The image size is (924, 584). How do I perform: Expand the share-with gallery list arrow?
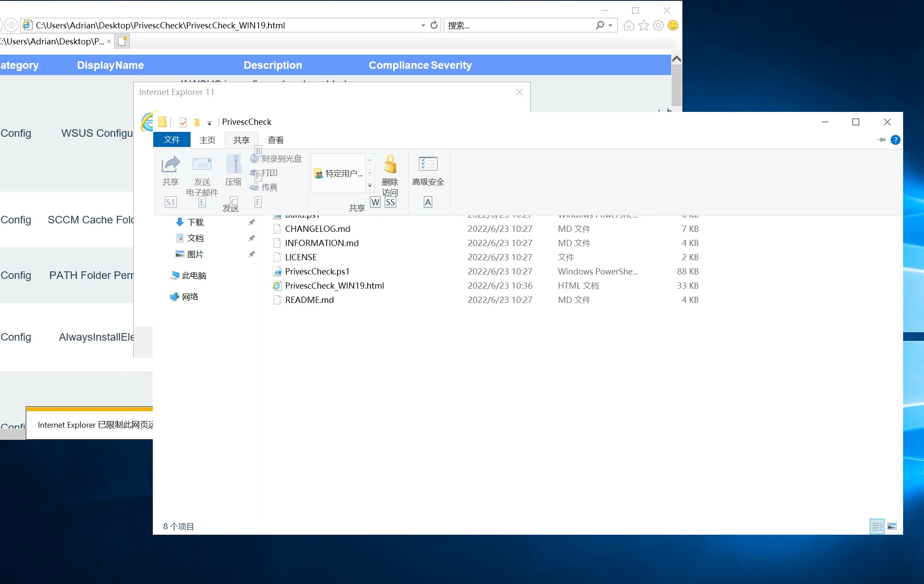(370, 186)
